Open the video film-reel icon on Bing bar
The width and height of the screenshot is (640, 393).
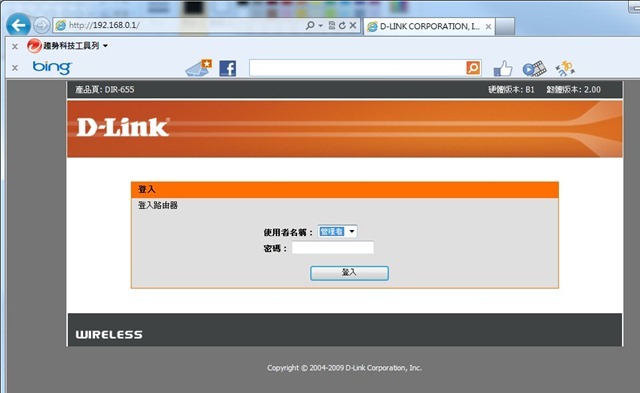534,69
